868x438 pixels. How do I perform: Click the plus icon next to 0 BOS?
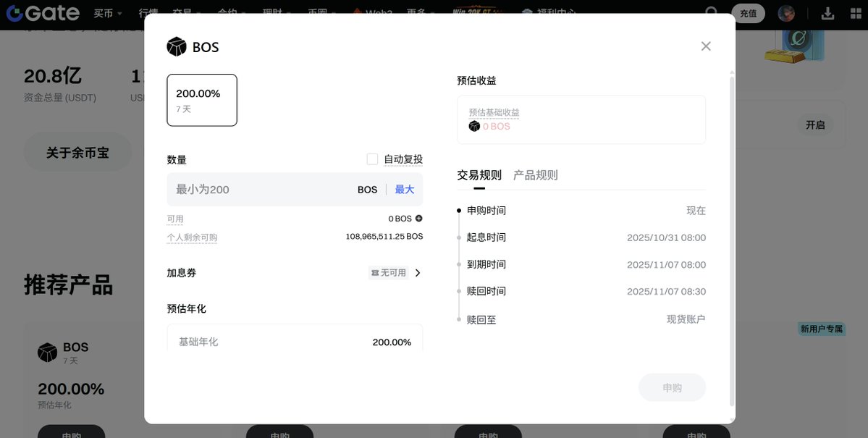pyautogui.click(x=418, y=218)
